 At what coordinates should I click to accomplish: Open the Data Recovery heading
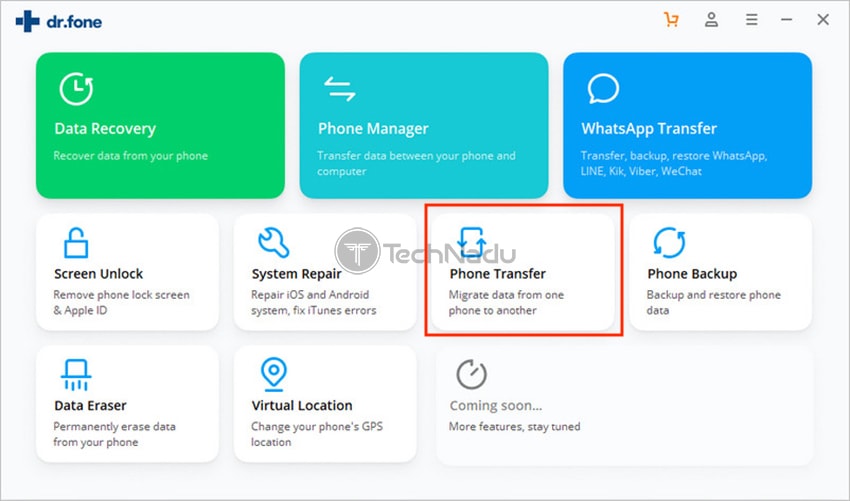105,129
